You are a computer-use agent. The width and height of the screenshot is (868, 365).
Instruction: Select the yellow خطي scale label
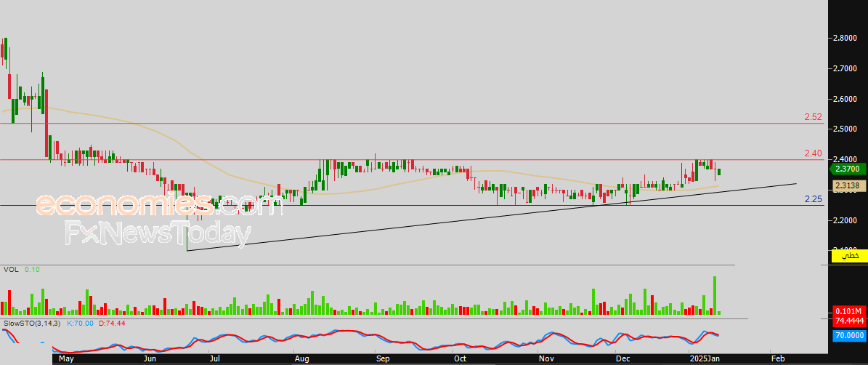pos(849,256)
